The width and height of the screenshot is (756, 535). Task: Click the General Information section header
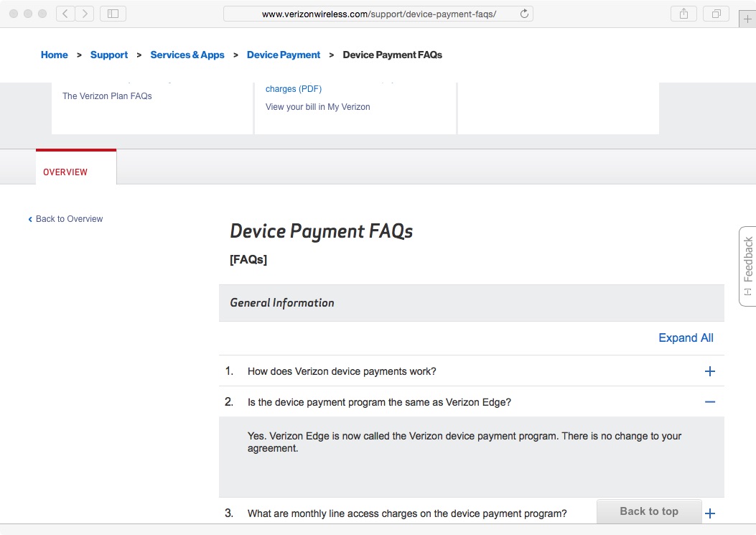click(x=472, y=303)
